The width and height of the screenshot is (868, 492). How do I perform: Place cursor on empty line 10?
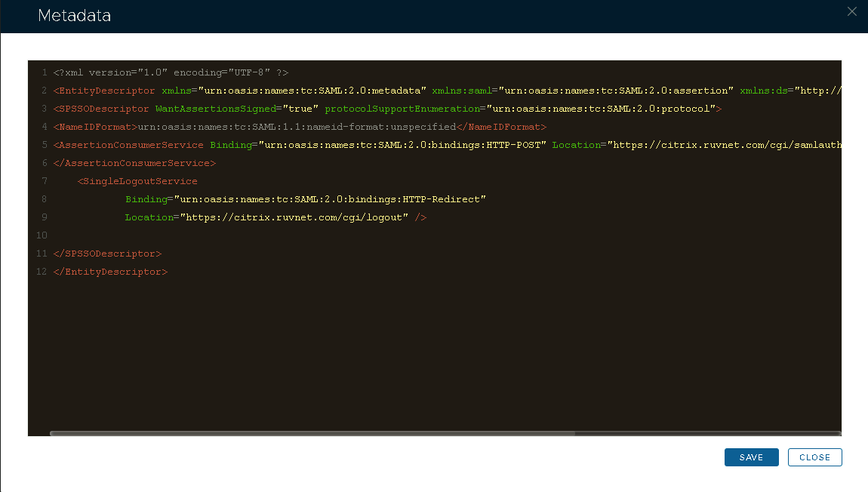(x=226, y=235)
